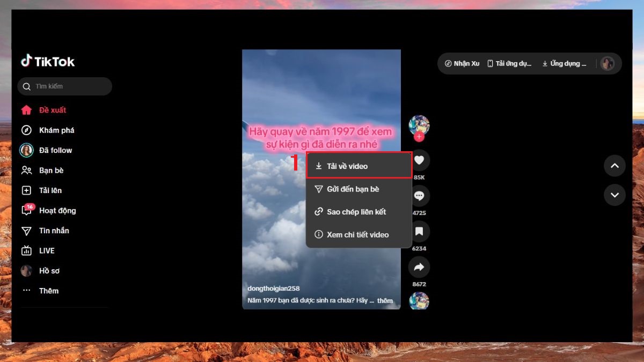
Task: Click the comment count showing 4725
Action: pos(419,212)
